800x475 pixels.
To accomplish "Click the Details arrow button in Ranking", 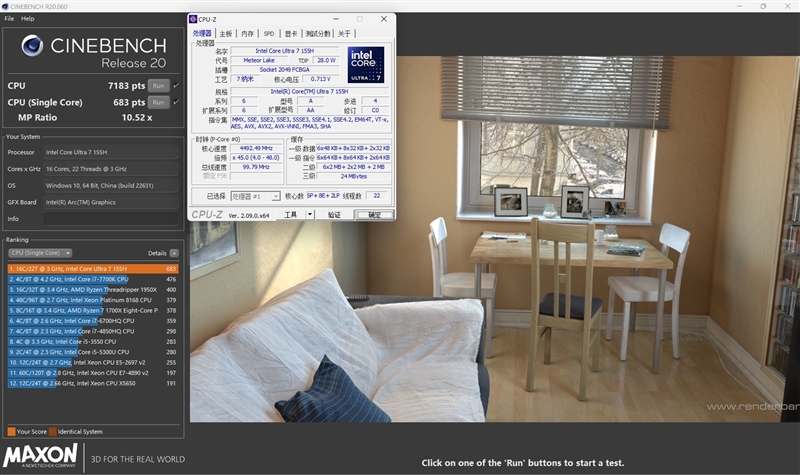I will click(174, 253).
